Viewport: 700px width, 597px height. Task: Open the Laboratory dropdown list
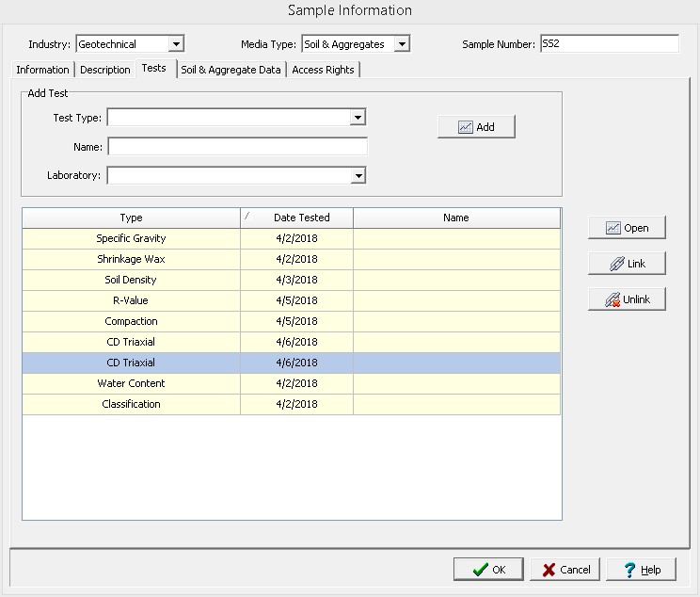358,175
